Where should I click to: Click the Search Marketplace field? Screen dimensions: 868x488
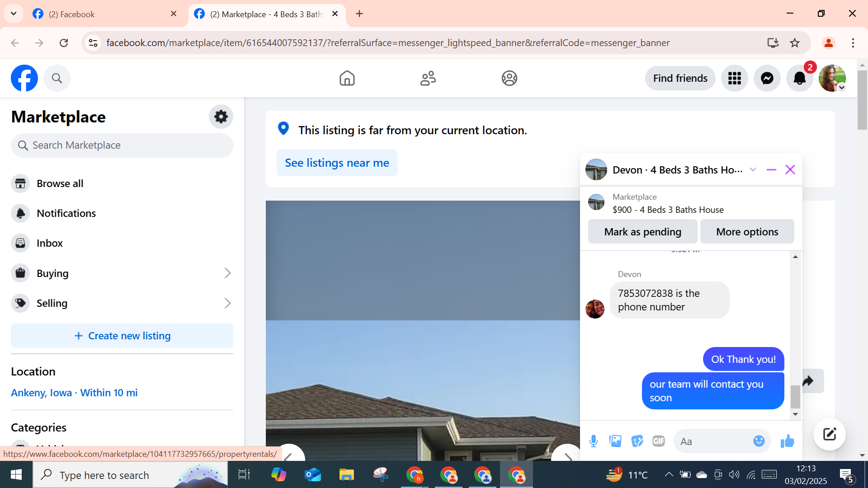pyautogui.click(x=122, y=145)
